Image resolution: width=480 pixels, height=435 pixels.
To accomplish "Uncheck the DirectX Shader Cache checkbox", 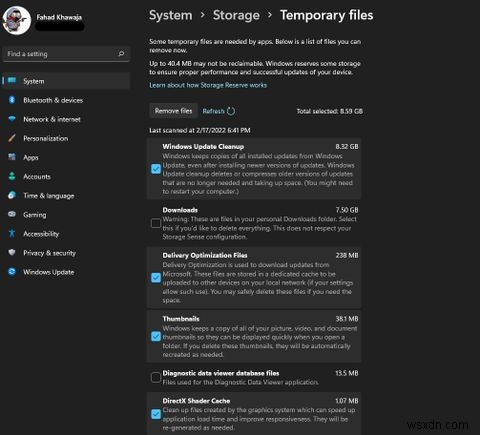I will [x=156, y=414].
